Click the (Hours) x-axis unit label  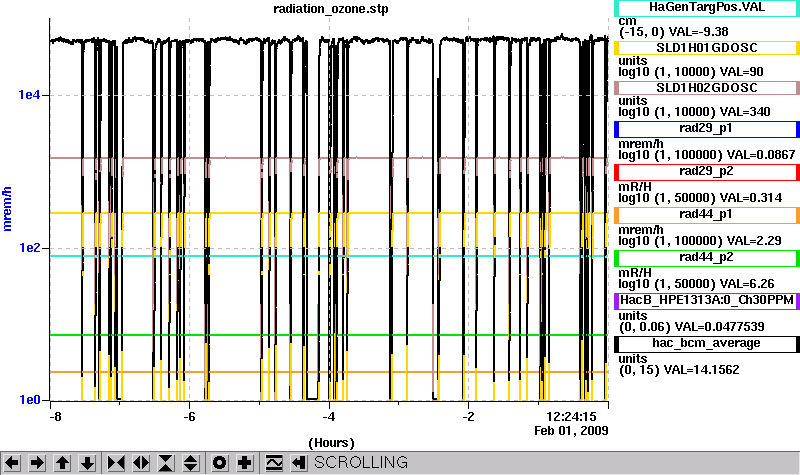click(x=331, y=442)
